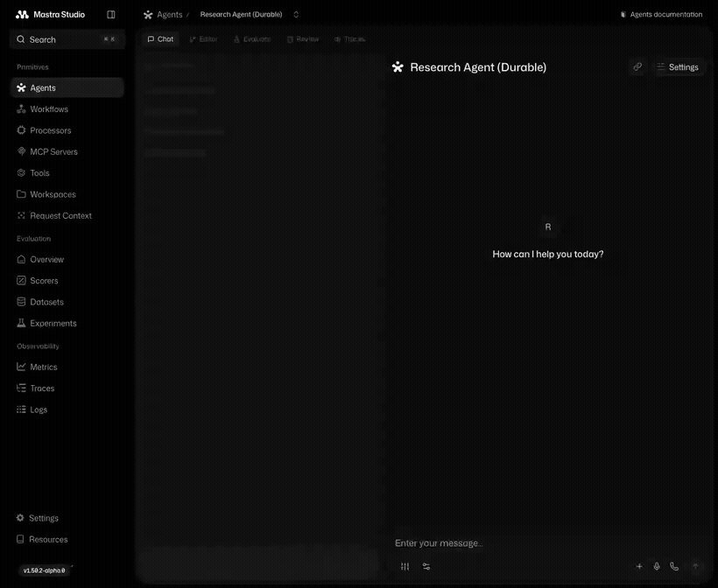Click the R agent avatar
The height and width of the screenshot is (588, 718).
548,227
